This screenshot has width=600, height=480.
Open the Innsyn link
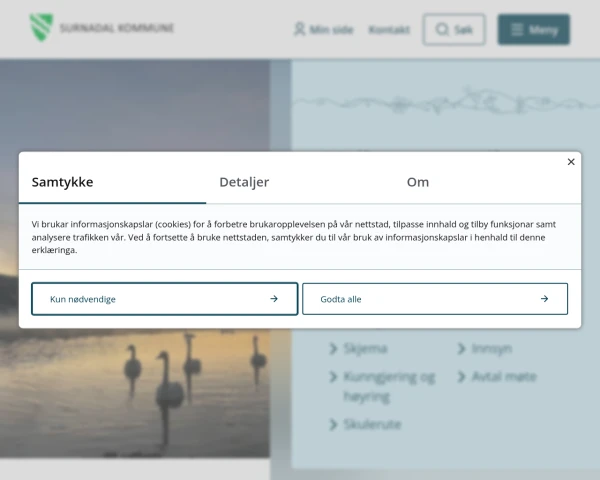484,348
